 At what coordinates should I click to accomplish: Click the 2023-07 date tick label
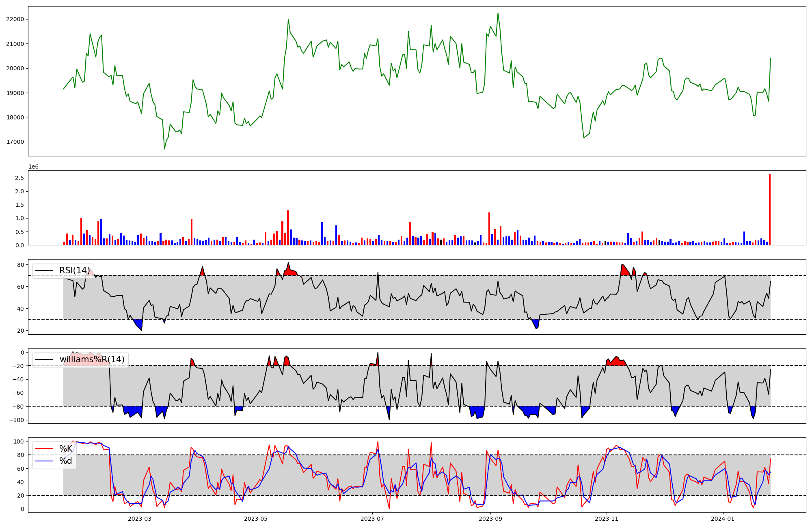pos(372,519)
